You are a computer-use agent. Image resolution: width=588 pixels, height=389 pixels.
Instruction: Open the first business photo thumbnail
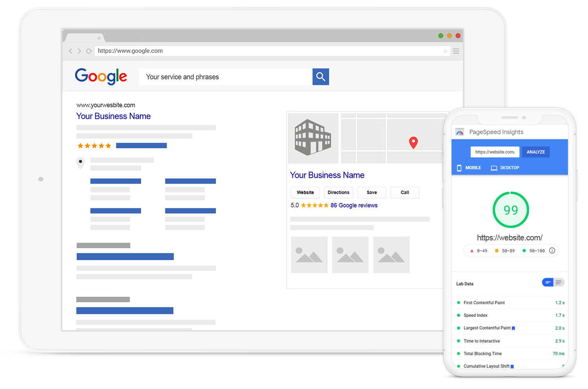click(309, 255)
